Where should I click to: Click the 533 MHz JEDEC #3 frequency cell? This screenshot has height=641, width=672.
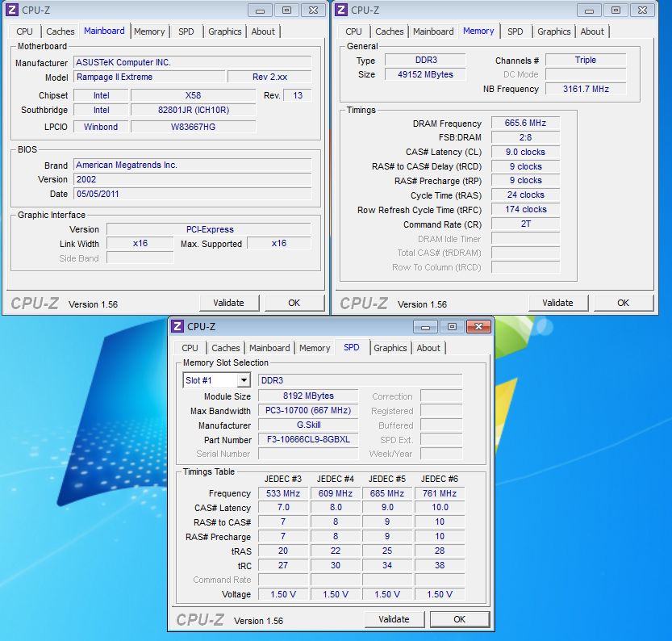pyautogui.click(x=283, y=493)
